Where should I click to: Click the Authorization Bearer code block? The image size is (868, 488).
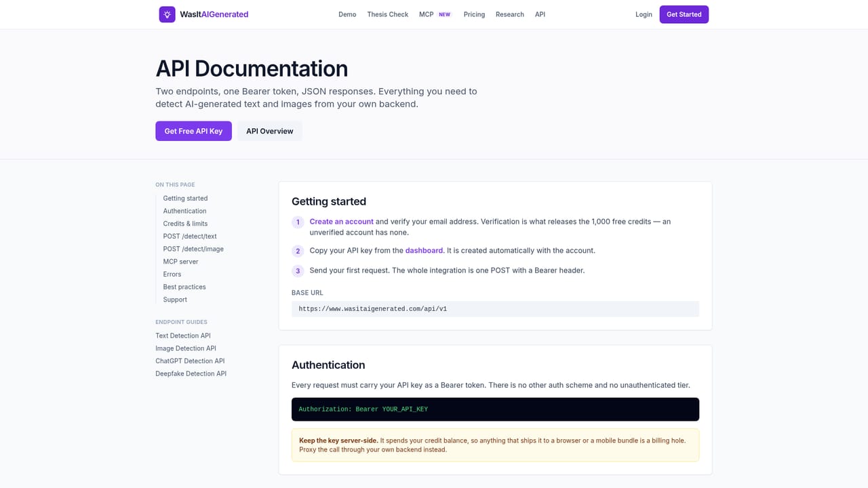pyautogui.click(x=495, y=409)
